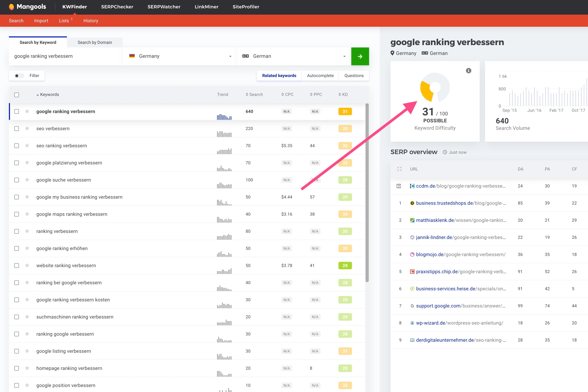588x392 pixels.
Task: Star the keyword 'seo verbessern'
Action: 27,129
